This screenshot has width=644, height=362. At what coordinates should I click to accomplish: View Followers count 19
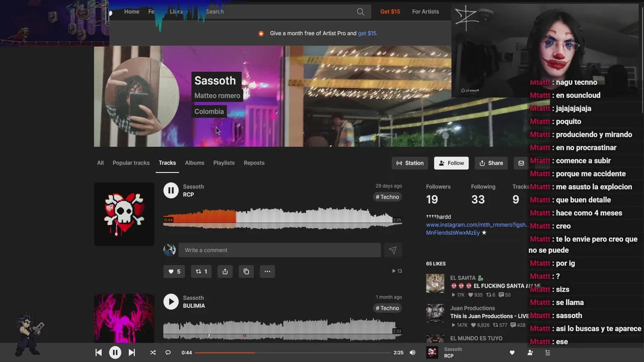click(x=432, y=200)
